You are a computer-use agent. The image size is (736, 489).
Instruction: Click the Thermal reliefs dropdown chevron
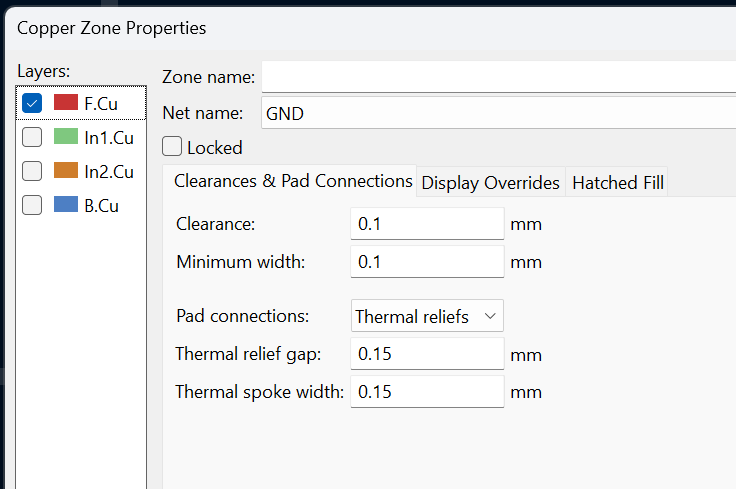click(490, 316)
